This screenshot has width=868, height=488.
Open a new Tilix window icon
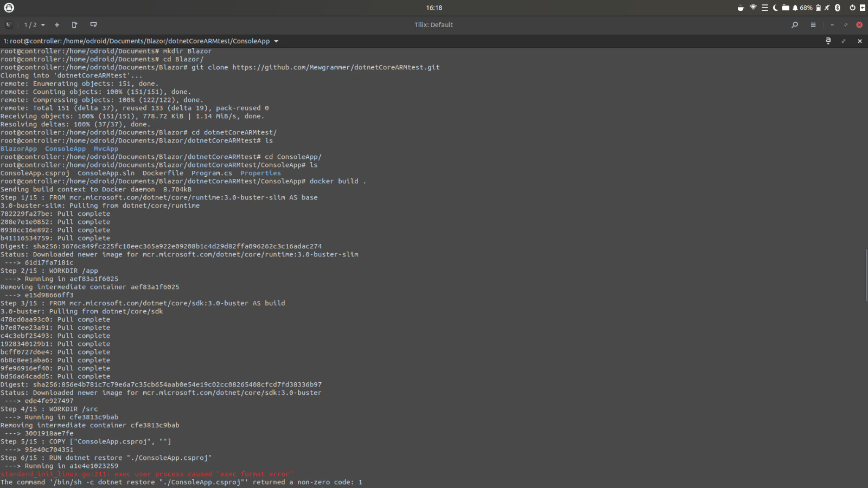75,24
